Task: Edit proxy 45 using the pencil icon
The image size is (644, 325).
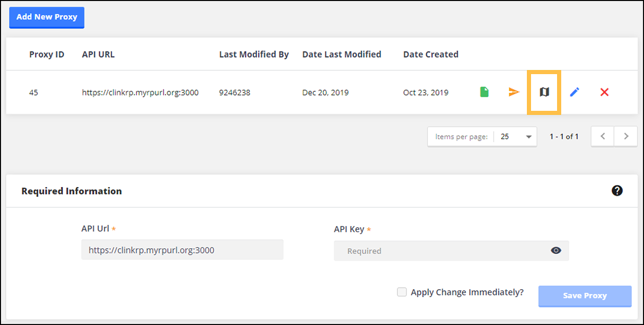Action: 574,92
